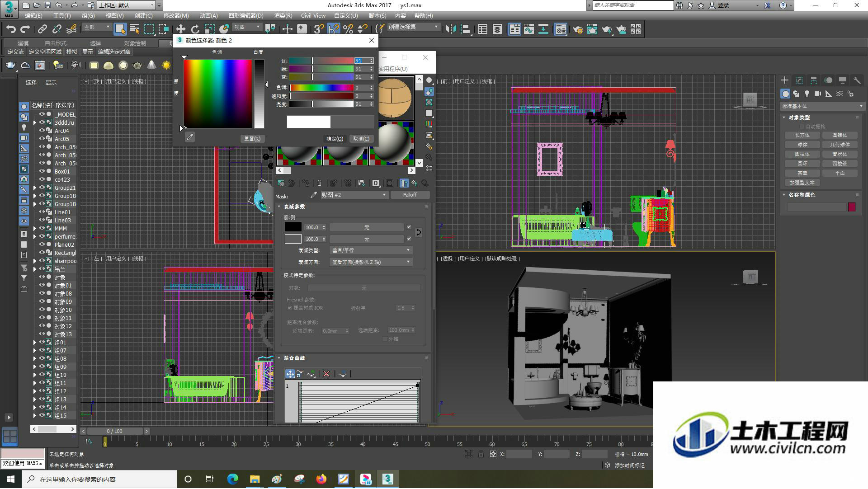Screen dimensions: 868x489
Task: Click the trash Reset Map icon in material editor
Action: tap(319, 183)
